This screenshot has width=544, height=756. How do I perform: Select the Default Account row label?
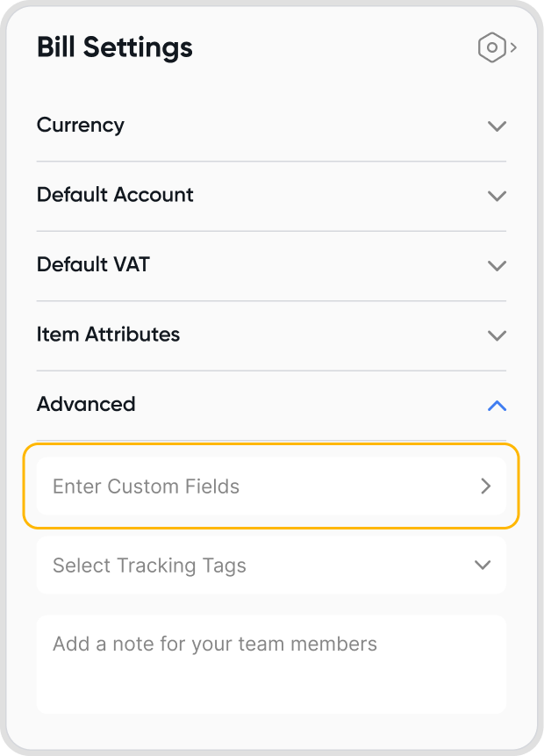click(x=115, y=194)
